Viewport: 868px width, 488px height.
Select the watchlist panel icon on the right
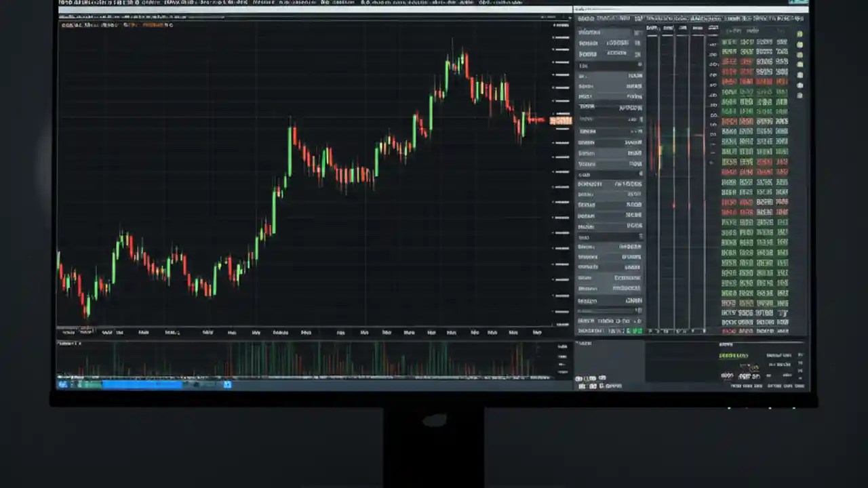tap(799, 34)
